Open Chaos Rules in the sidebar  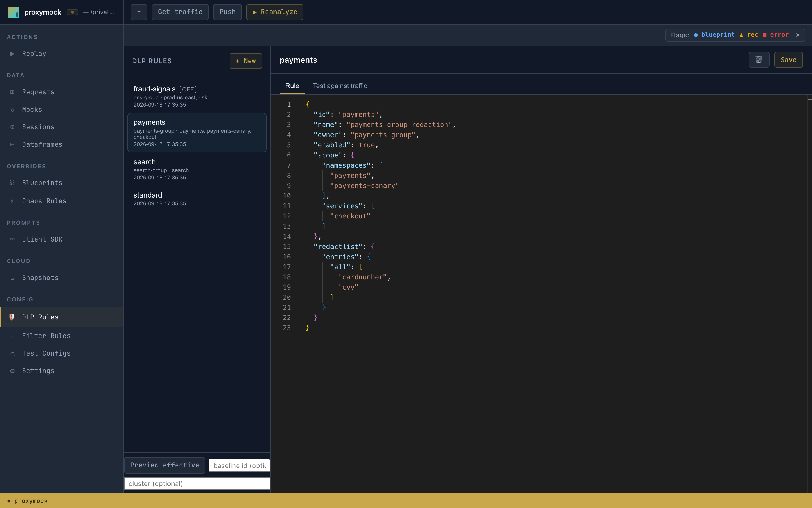click(x=62, y=201)
